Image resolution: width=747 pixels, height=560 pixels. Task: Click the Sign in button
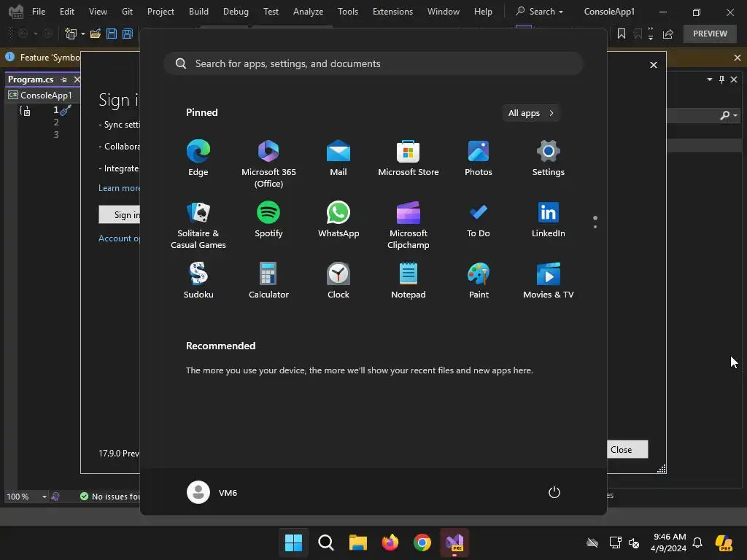coord(120,215)
